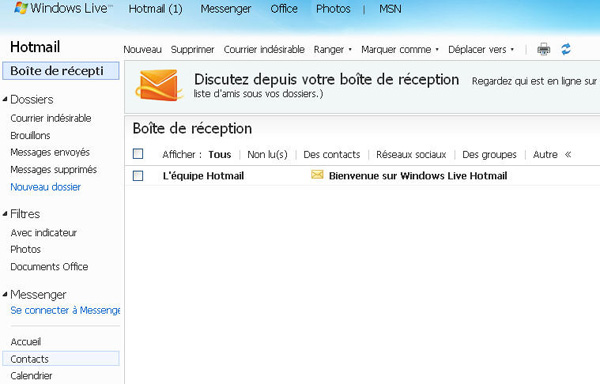Filter by Des contacts
600x384 pixels.
[332, 155]
